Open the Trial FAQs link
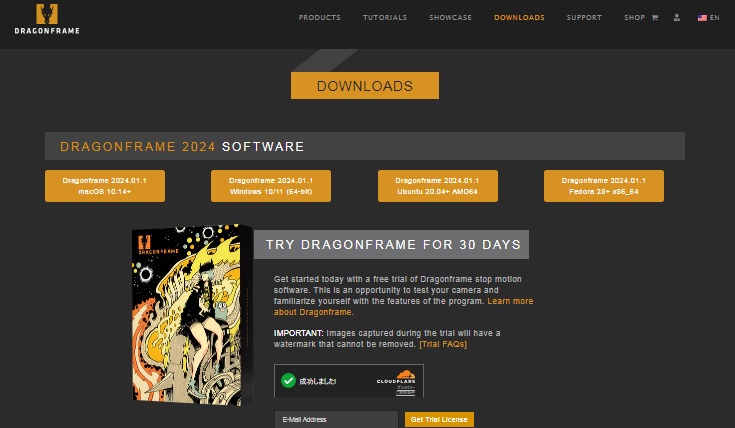Viewport: 735px width, 428px height. point(443,344)
